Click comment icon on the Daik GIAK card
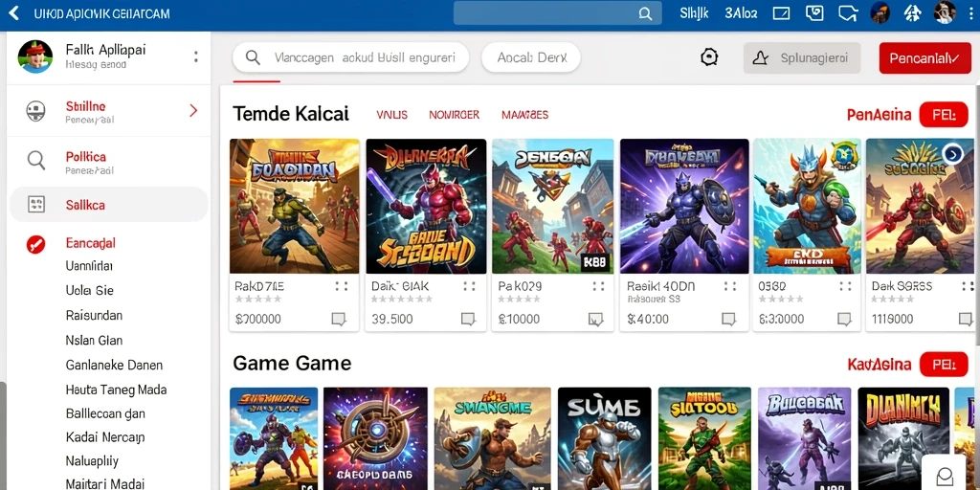The height and width of the screenshot is (490, 980). point(468,320)
